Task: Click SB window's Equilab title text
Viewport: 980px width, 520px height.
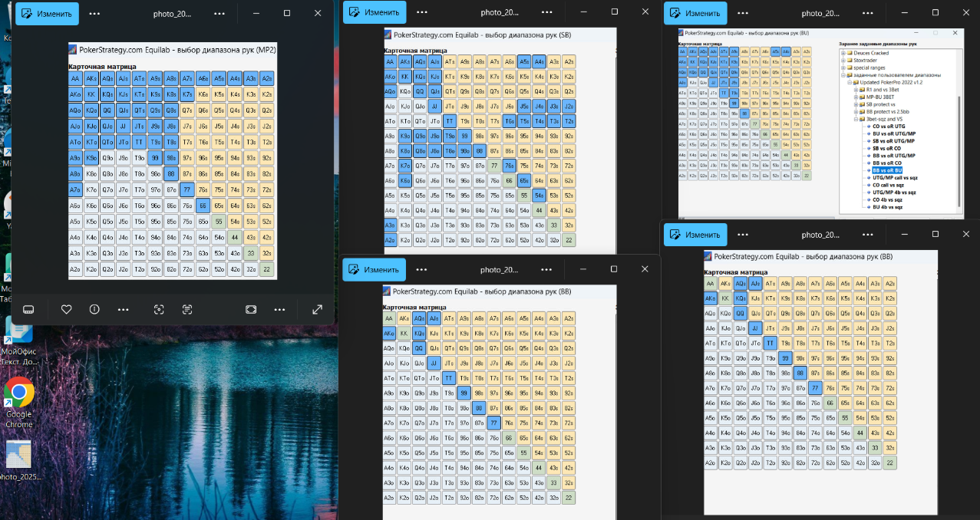Action: pos(482,35)
